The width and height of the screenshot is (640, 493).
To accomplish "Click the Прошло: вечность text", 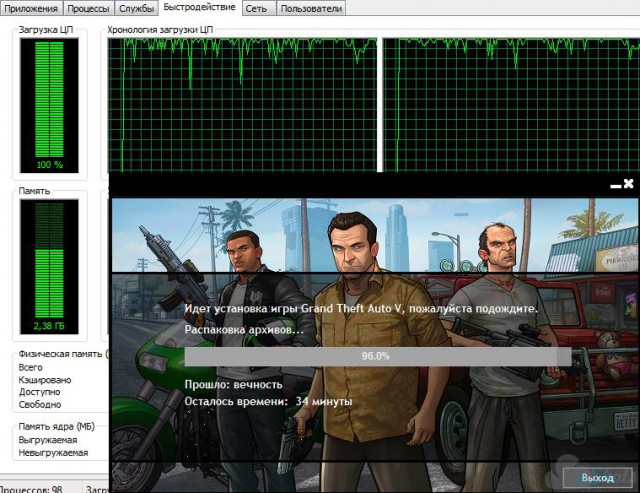I will coord(233,384).
